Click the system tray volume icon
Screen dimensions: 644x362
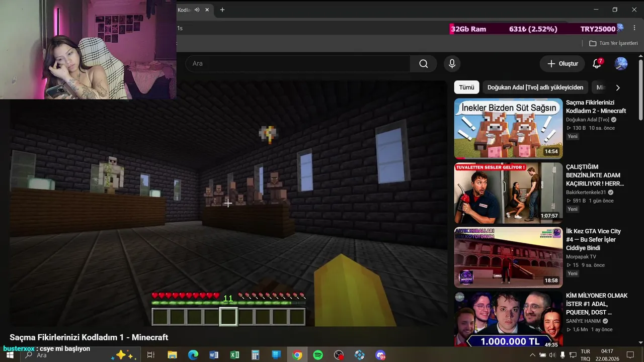(x=552, y=355)
